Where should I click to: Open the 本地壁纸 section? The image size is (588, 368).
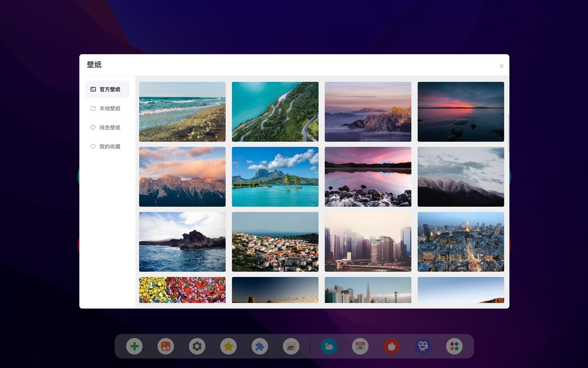click(107, 109)
